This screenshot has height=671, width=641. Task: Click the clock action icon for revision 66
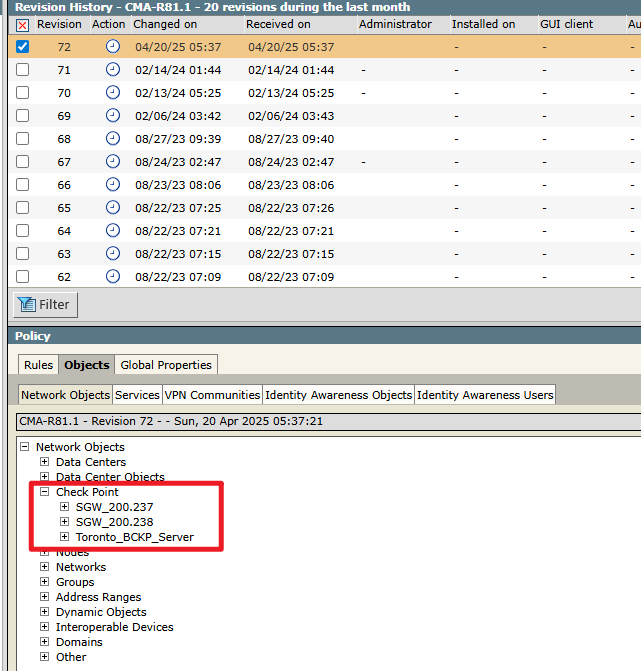[x=112, y=185]
